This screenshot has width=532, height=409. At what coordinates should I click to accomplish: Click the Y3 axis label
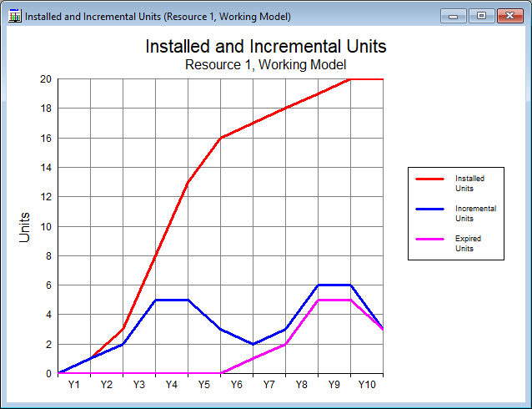click(x=138, y=385)
